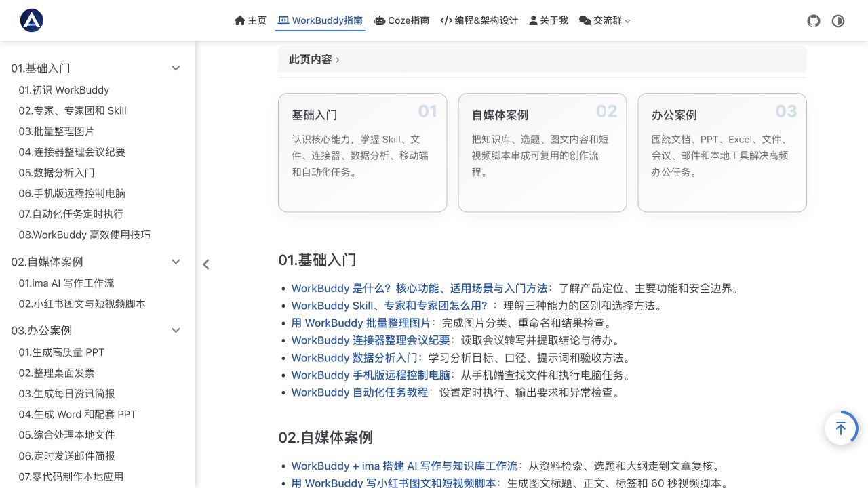Open sidebar item 02.小红书图文与短视频脚本
The image size is (868, 488).
82,304
